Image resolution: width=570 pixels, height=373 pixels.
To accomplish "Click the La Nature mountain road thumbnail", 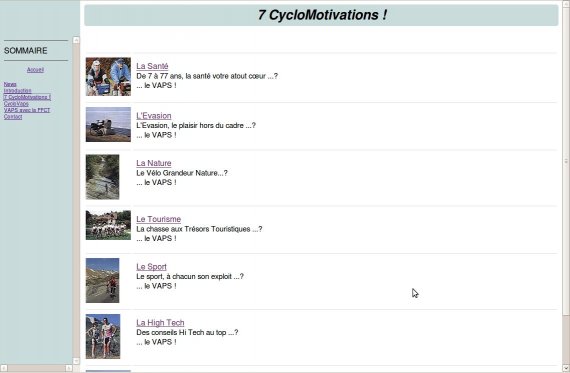I will pyautogui.click(x=103, y=177).
